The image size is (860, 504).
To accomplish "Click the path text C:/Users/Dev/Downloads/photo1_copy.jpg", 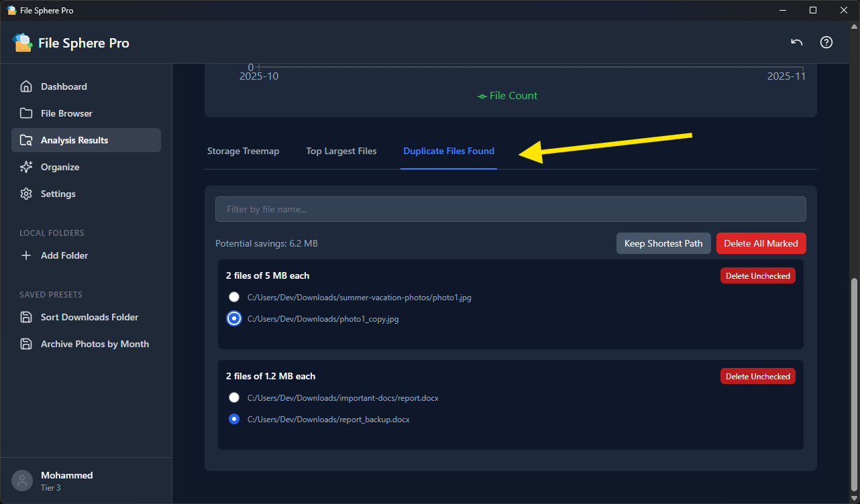I will (323, 319).
